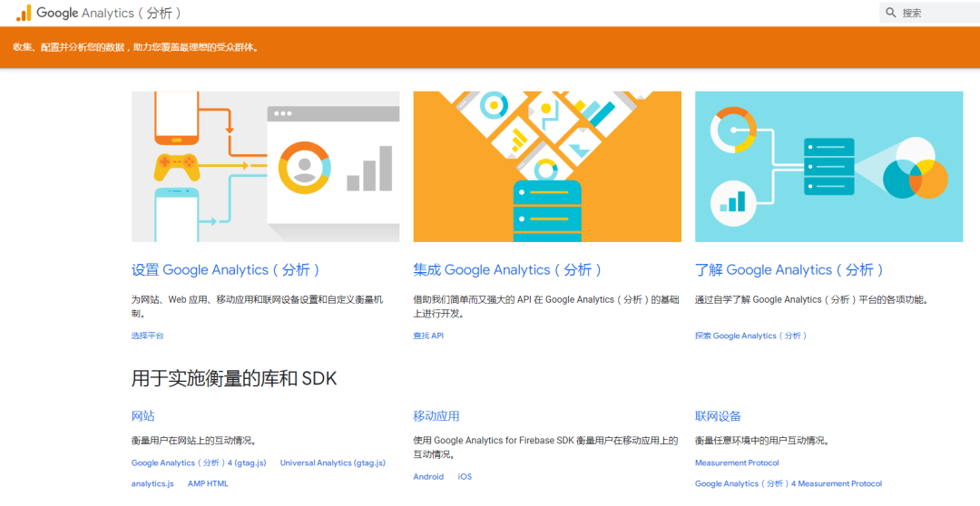Image resolution: width=980 pixels, height=506 pixels.
Task: Click the 用于实施衡量的库和 SDK heading
Action: (x=234, y=378)
